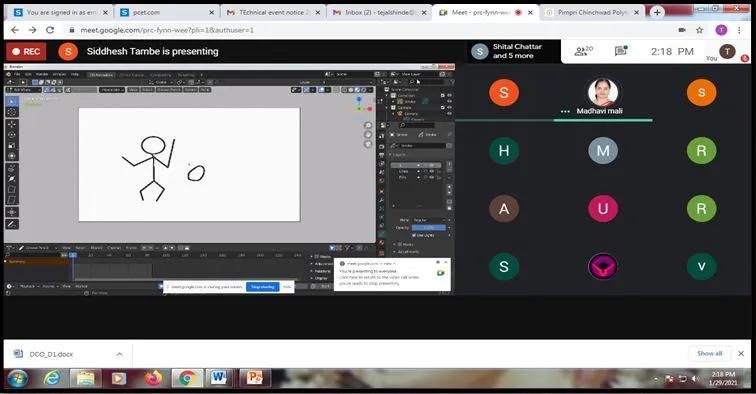The height and width of the screenshot is (394, 756).
Task: Open Firefox from the taskbar
Action: click(153, 378)
